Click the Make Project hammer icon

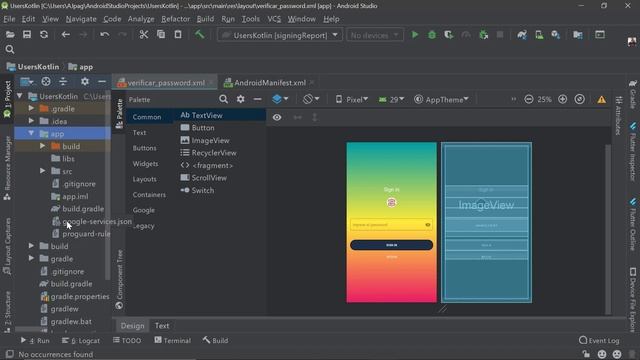199,35
